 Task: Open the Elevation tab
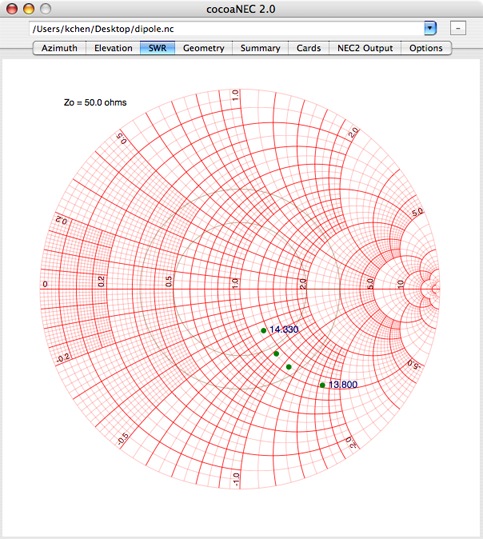coord(113,48)
